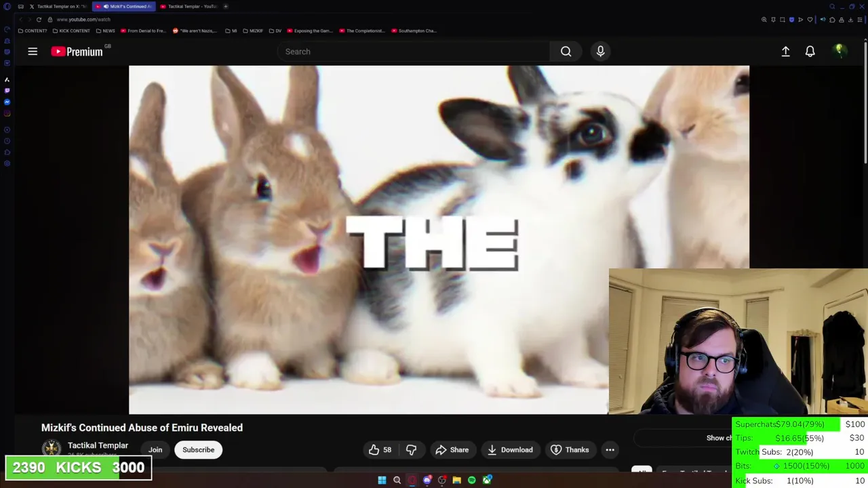Open the Windows Start button
This screenshot has width=868, height=488.
(382, 480)
